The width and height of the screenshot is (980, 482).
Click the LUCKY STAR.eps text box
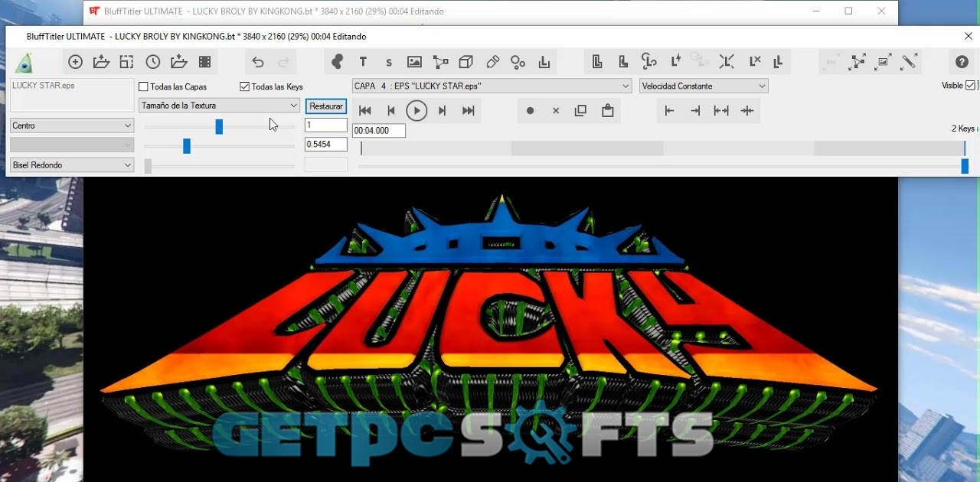click(72, 95)
